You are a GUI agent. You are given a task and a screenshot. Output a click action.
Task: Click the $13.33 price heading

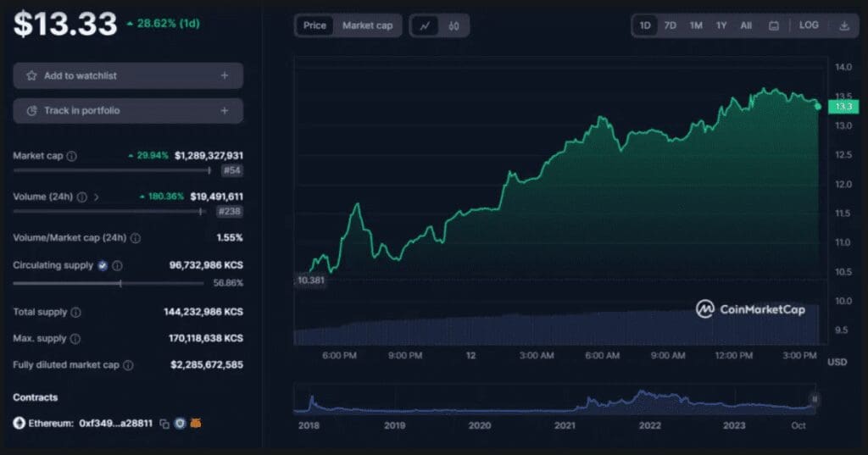[65, 24]
